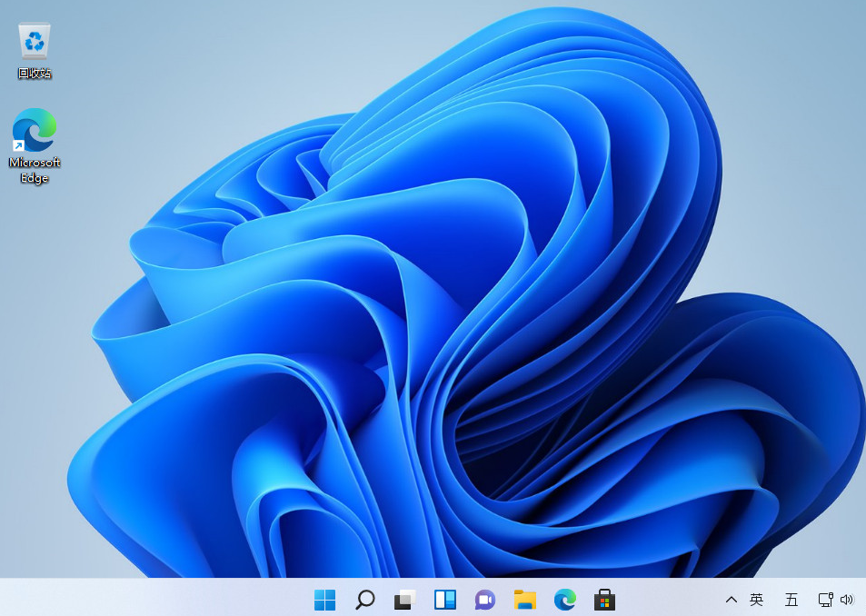Toggle the IME between English and Chinese
The image size is (866, 616).
pos(756,600)
